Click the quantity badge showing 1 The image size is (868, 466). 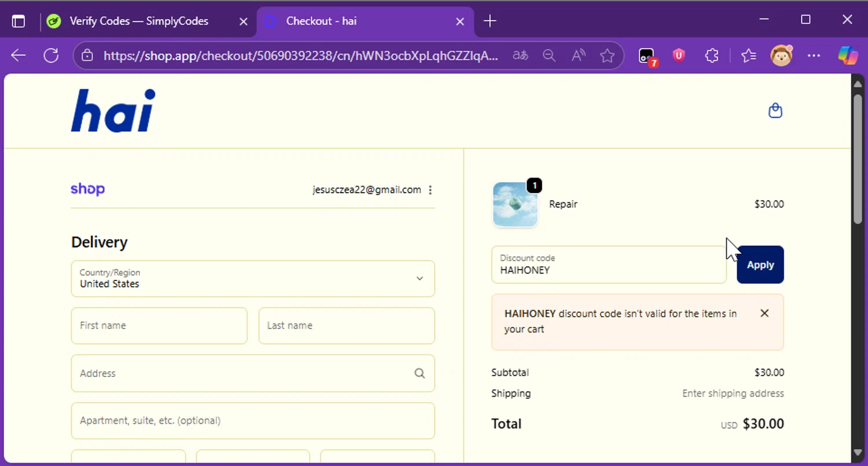[x=535, y=186]
